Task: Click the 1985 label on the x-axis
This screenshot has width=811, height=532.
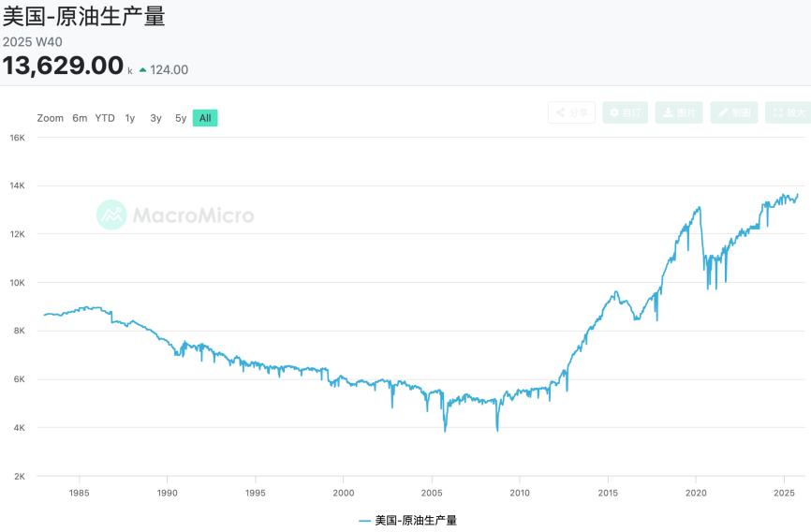Action: pyautogui.click(x=79, y=493)
